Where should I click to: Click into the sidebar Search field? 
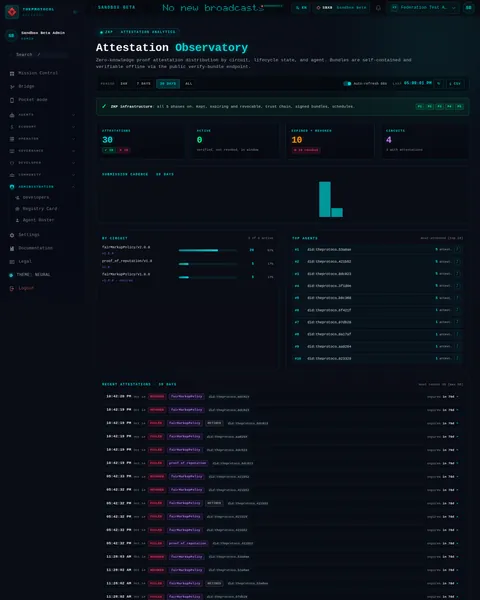click(x=38, y=55)
